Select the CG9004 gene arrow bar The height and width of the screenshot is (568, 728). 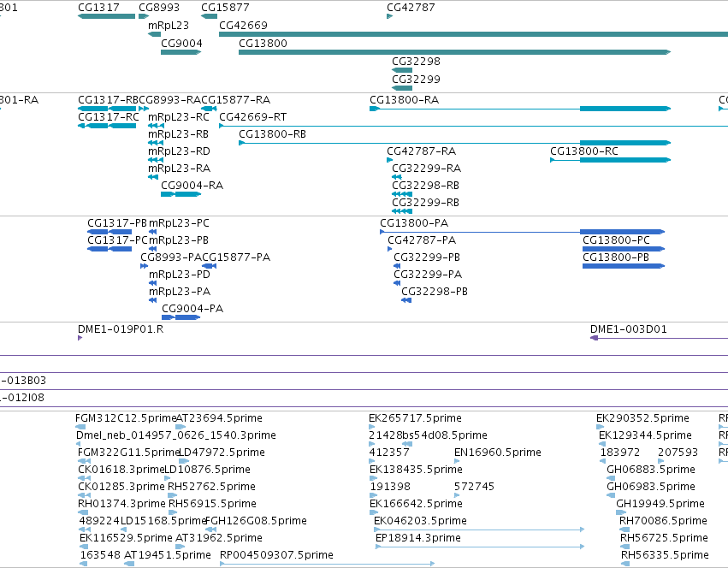pos(181,52)
